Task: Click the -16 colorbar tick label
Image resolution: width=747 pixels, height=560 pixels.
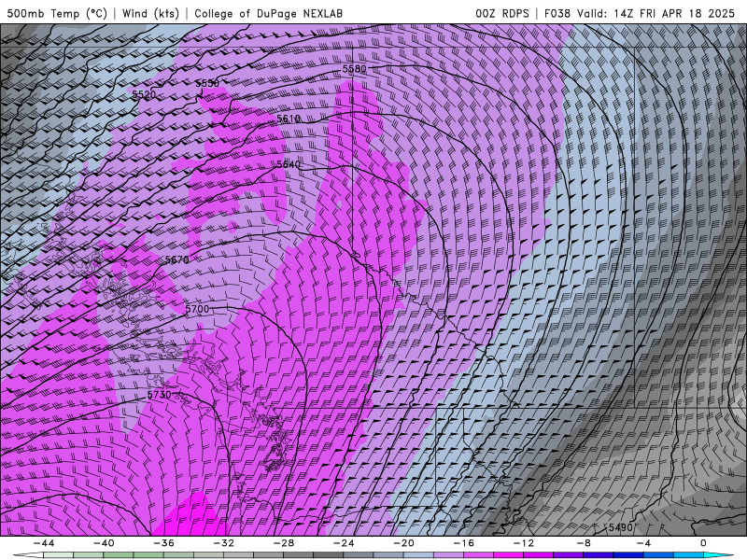Action: click(x=463, y=543)
